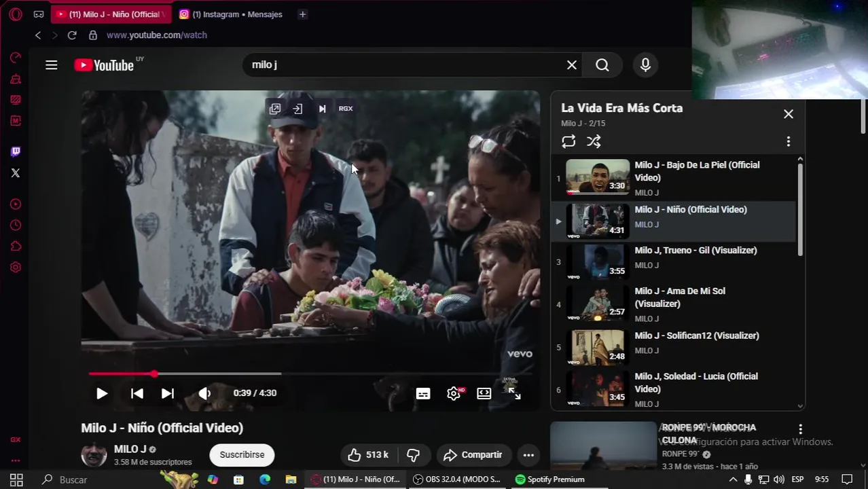Show hidden system tray icons chevron
Image resolution: width=868 pixels, height=489 pixels.
pos(733,479)
